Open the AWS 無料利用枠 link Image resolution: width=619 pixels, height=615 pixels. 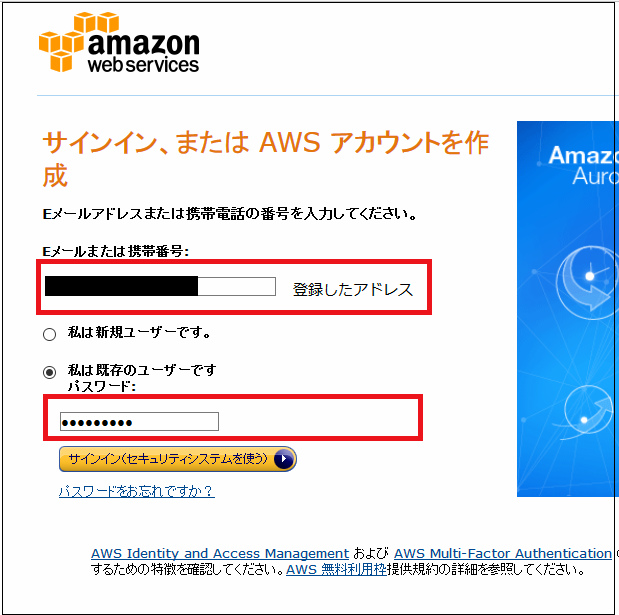(336, 570)
